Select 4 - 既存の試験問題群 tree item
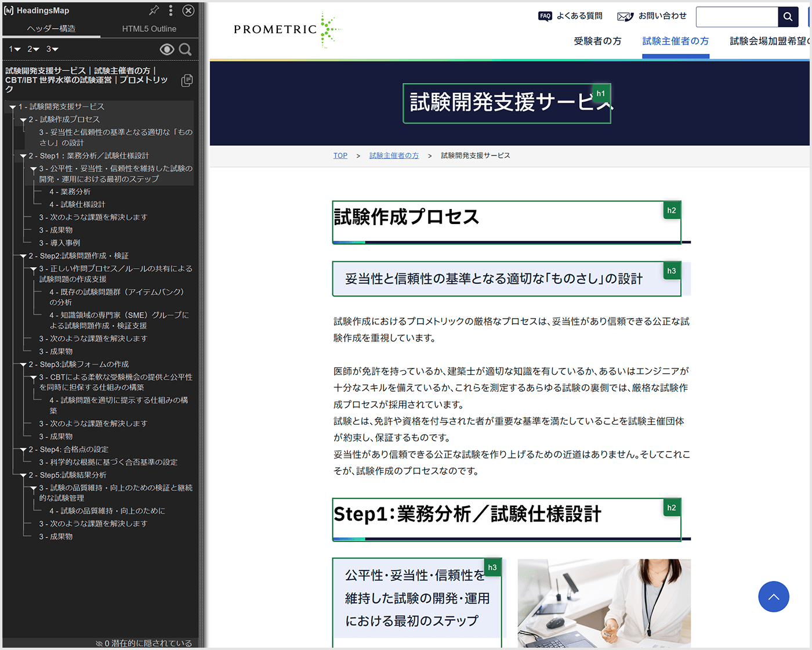 [117, 297]
